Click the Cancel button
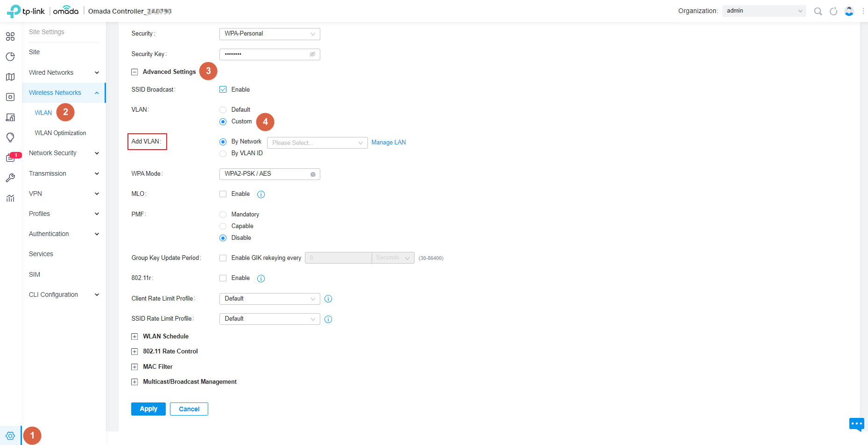This screenshot has height=445, width=868. pos(189,409)
